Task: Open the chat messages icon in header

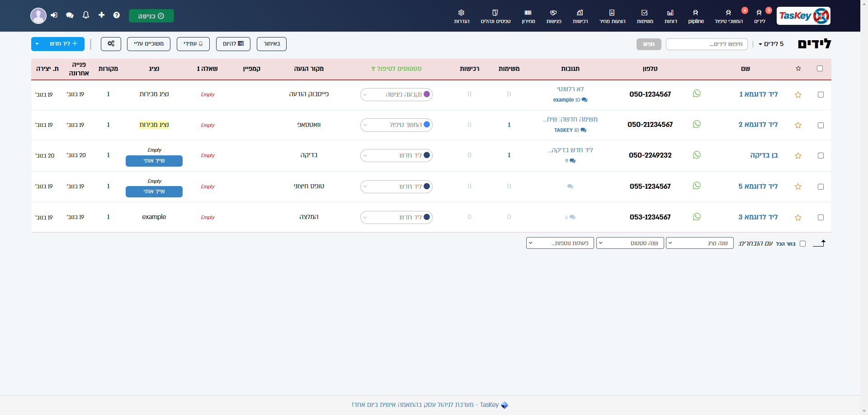Action: pyautogui.click(x=70, y=15)
